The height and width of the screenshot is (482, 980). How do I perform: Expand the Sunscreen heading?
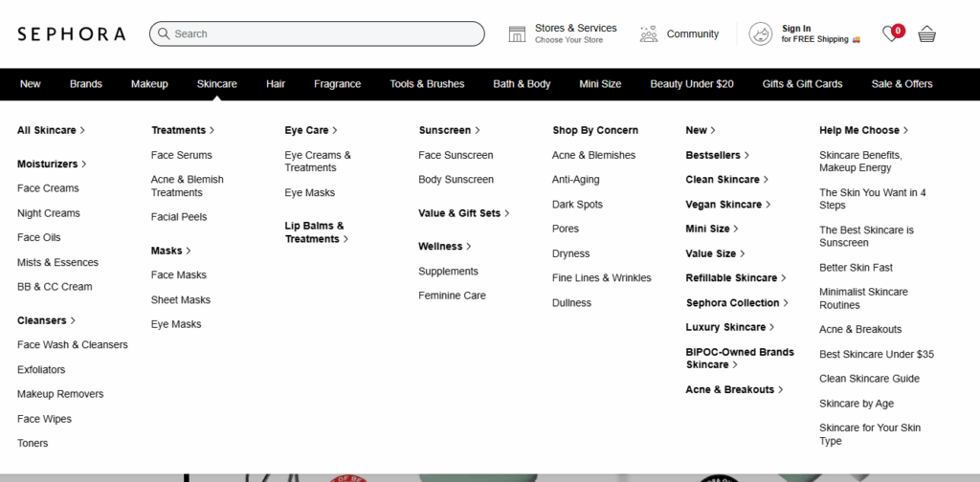tap(450, 130)
